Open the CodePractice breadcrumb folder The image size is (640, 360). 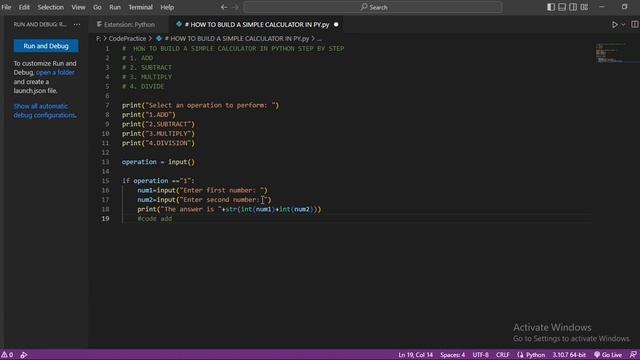127,38
